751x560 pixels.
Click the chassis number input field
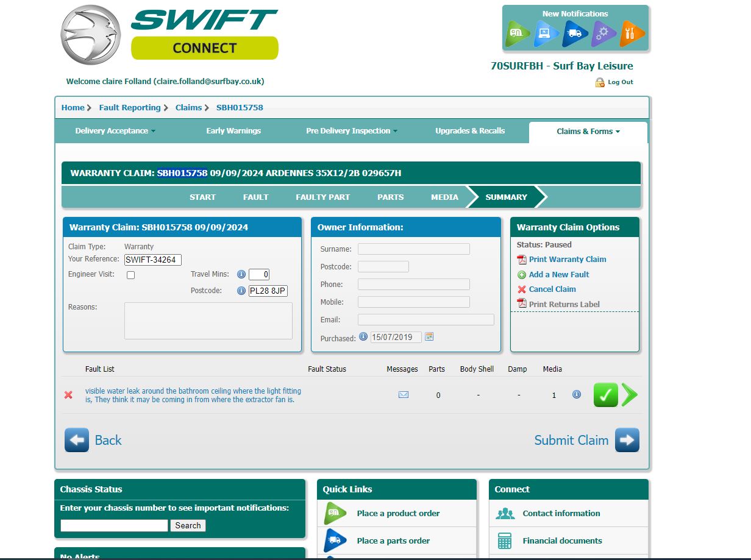click(x=114, y=525)
